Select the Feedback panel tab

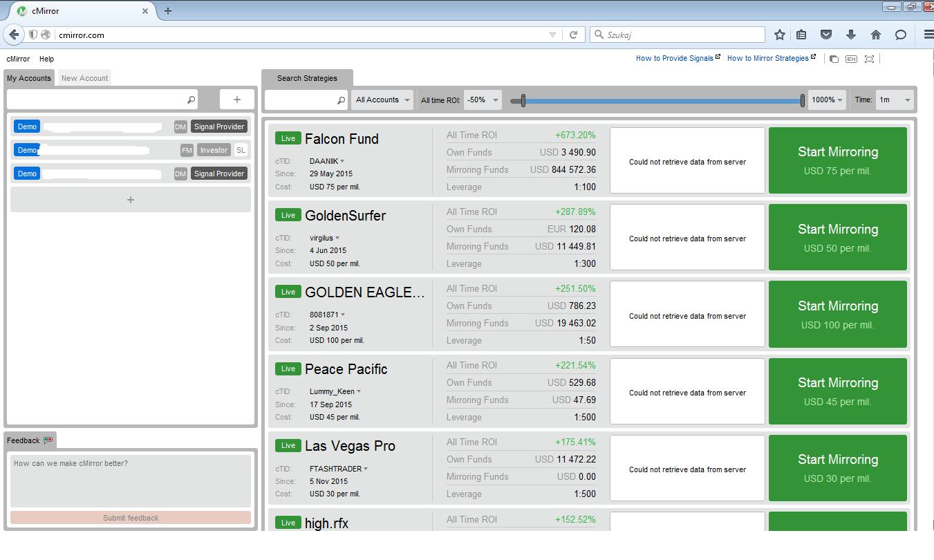(30, 440)
